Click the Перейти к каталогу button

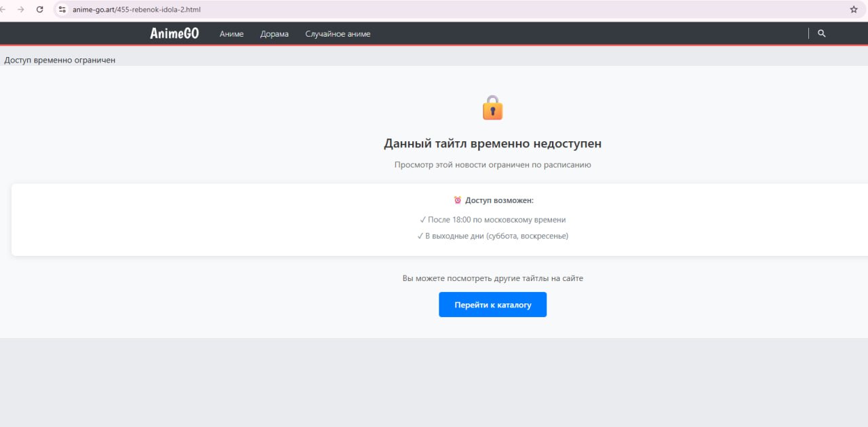492,305
